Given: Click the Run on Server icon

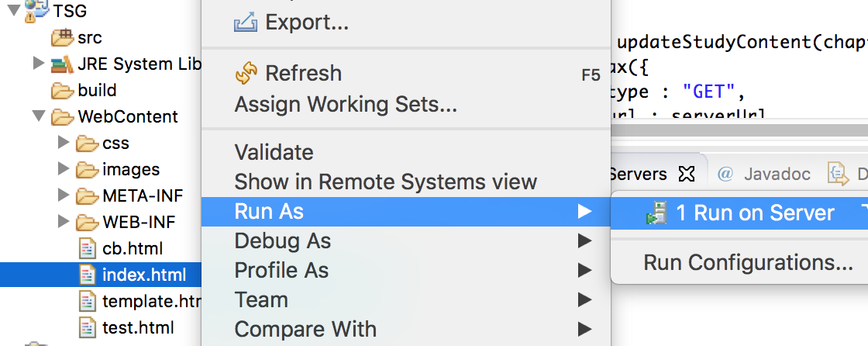Looking at the screenshot, I should (656, 213).
